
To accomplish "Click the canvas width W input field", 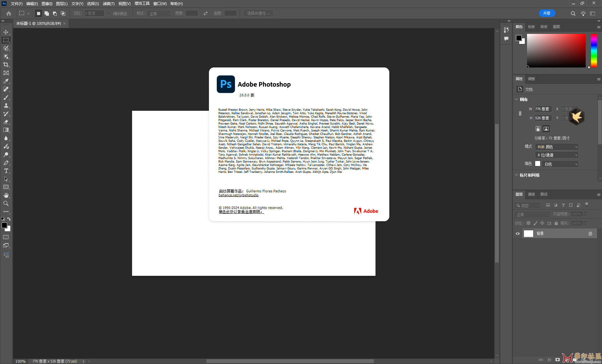I will 543,109.
